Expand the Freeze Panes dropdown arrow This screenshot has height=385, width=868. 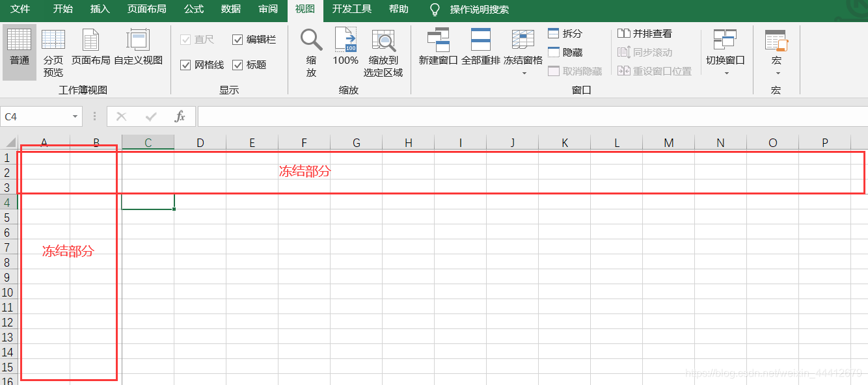point(523,73)
